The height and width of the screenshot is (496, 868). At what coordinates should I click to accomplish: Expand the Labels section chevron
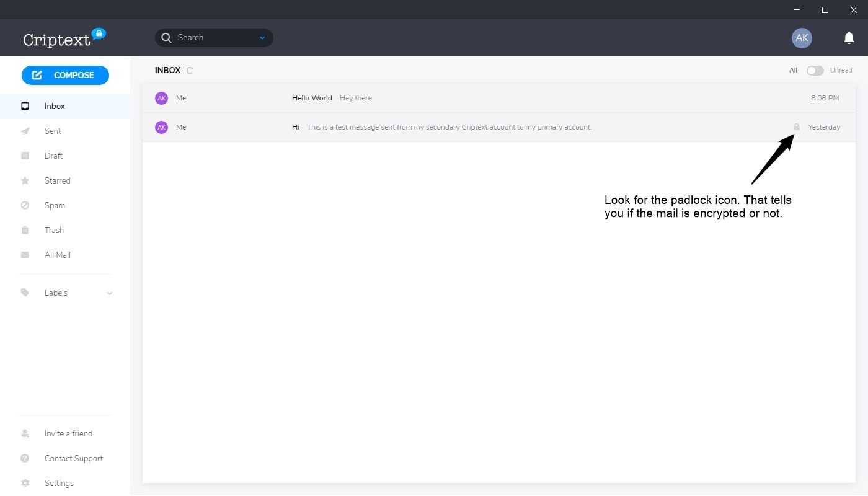point(110,293)
